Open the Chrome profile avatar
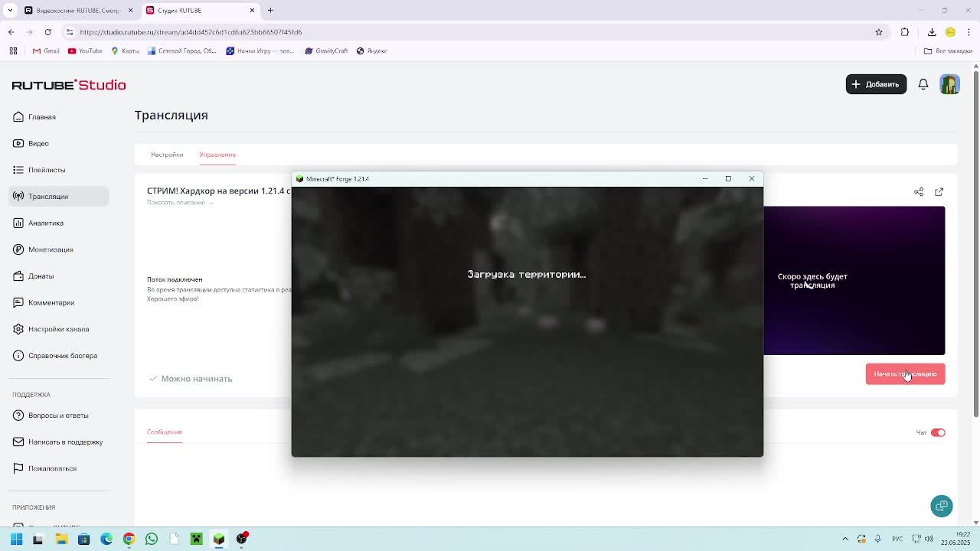The width and height of the screenshot is (980, 551). [x=950, y=32]
